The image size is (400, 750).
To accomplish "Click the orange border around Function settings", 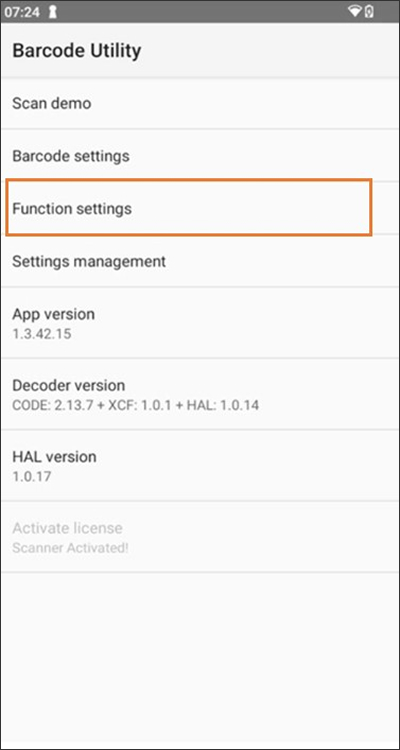I will pos(189,180).
